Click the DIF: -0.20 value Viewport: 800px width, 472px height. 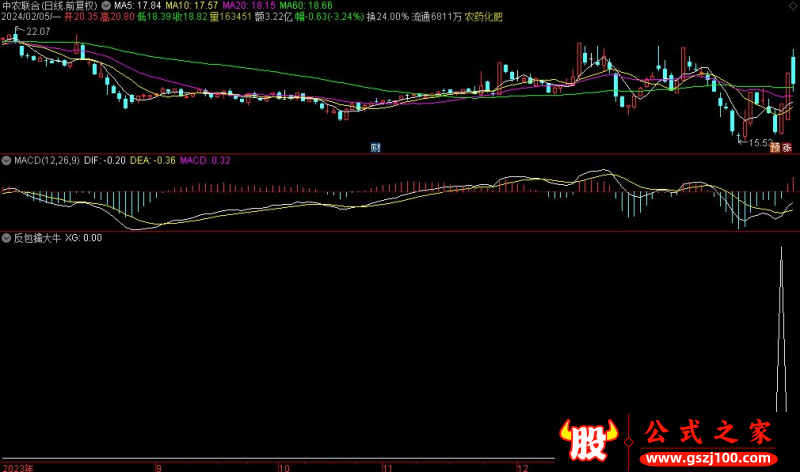[x=105, y=160]
